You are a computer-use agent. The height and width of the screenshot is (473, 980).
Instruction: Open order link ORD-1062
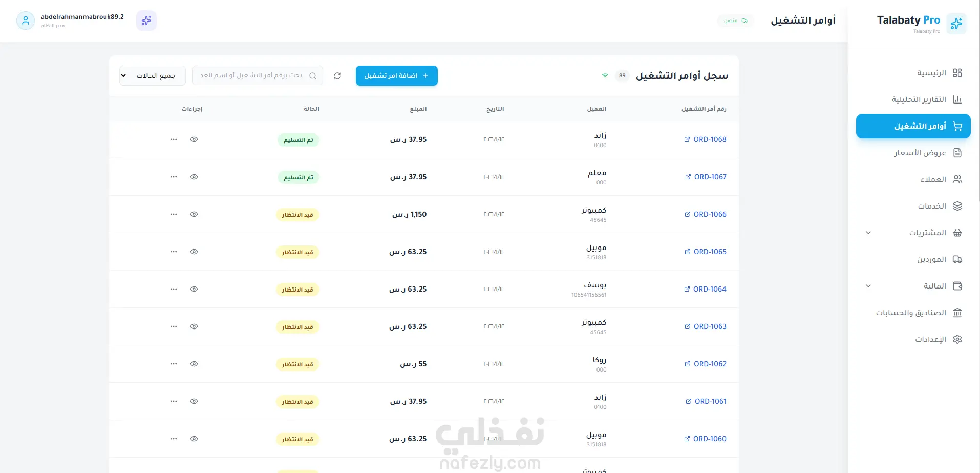706,364
